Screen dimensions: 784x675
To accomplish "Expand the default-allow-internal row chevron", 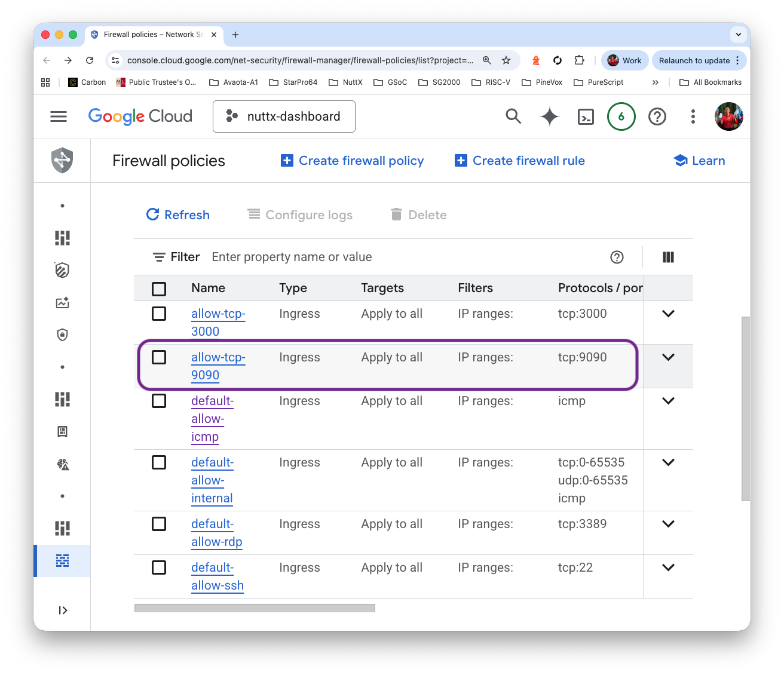I will tap(668, 462).
